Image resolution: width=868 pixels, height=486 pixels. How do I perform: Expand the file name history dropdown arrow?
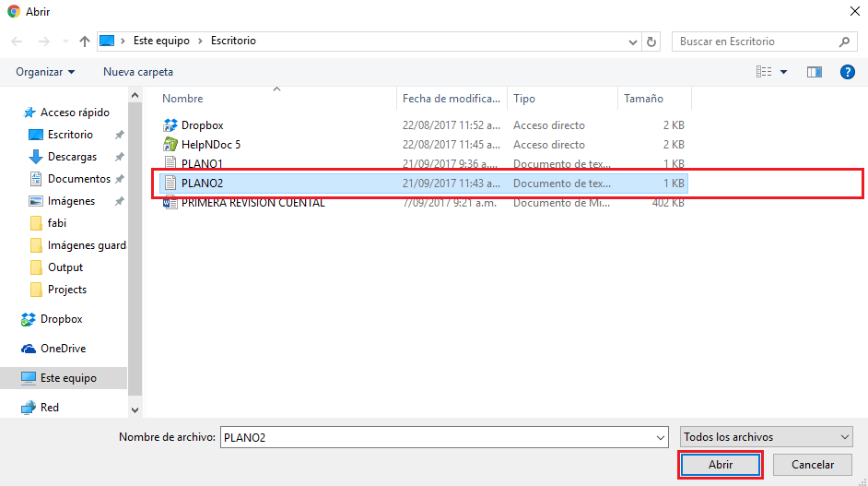[660, 437]
